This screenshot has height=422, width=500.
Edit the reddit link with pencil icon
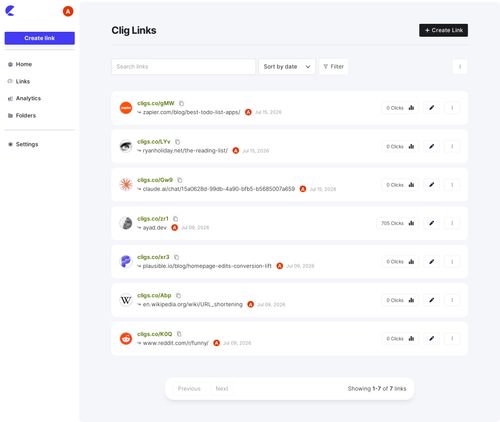point(432,339)
